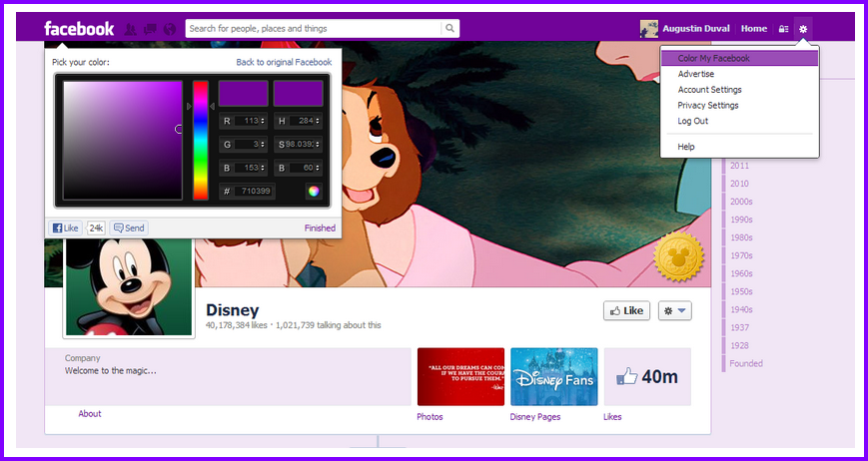Click the Photos label link

coord(431,417)
